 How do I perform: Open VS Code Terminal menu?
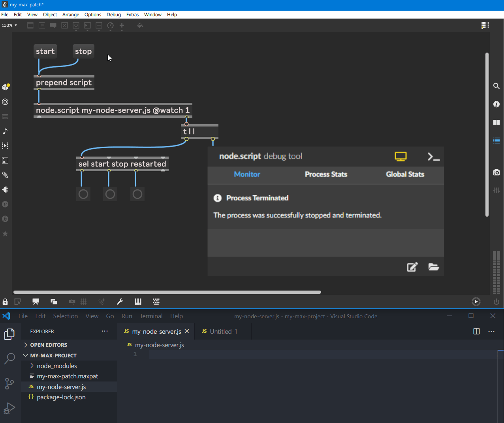(151, 316)
